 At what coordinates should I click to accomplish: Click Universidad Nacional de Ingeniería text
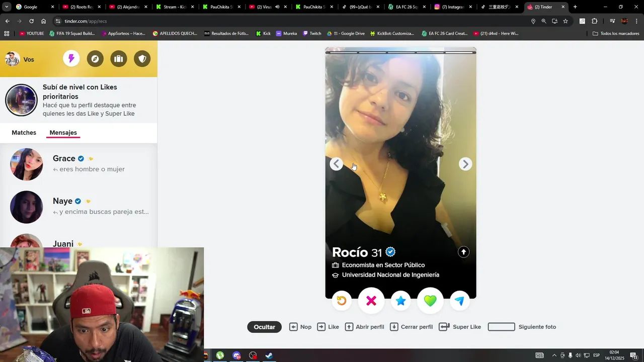(390, 275)
